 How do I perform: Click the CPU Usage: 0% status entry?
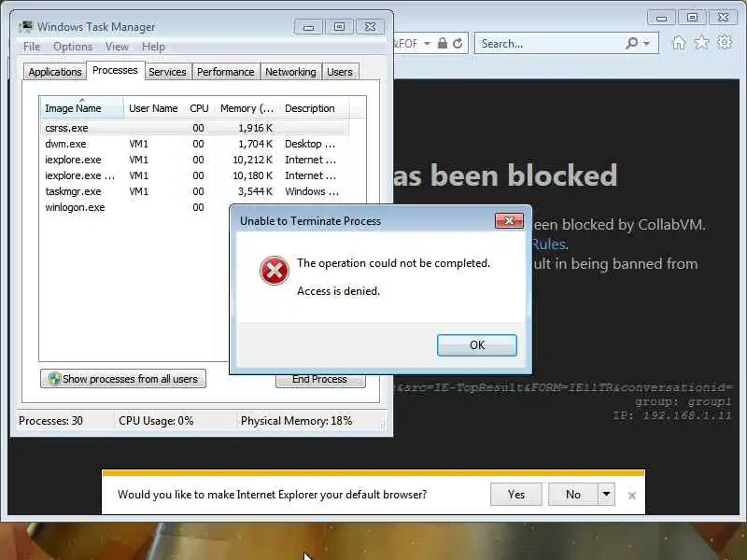click(156, 421)
